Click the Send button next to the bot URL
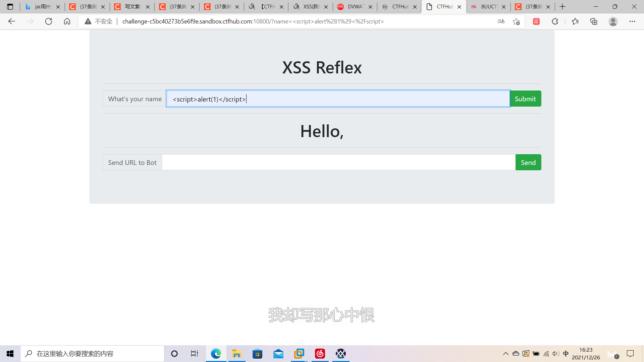 pyautogui.click(x=528, y=162)
